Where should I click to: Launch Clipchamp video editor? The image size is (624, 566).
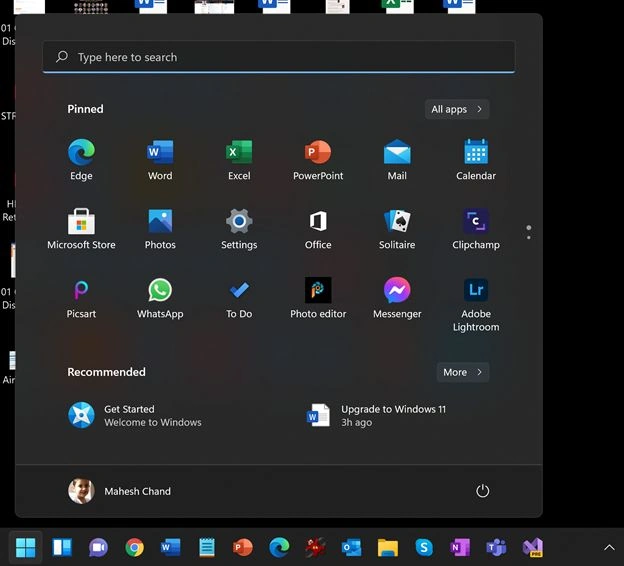point(476,229)
